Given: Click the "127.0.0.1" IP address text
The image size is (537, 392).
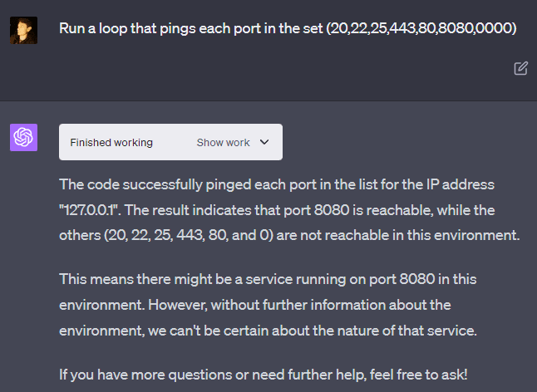Looking at the screenshot, I should click(92, 209).
